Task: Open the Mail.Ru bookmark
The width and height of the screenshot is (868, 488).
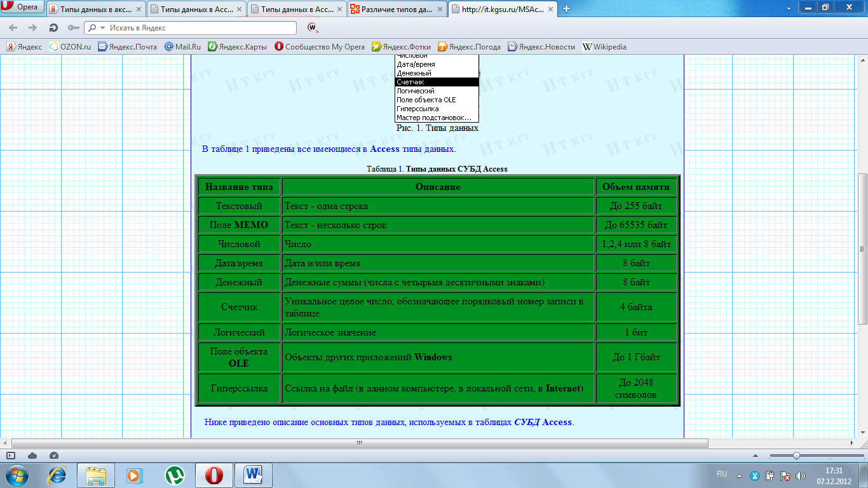Action: click(x=182, y=46)
